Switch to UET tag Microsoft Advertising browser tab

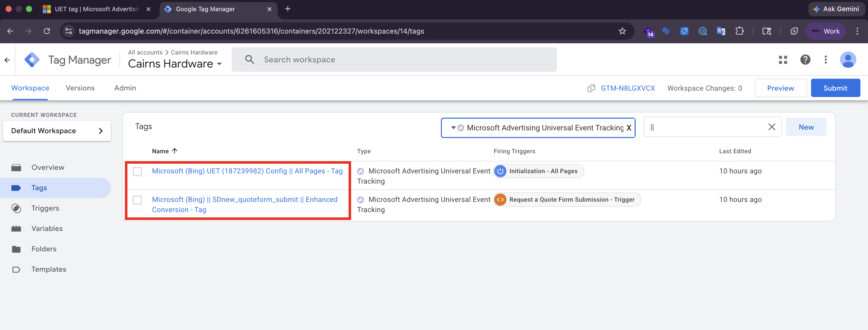[97, 9]
